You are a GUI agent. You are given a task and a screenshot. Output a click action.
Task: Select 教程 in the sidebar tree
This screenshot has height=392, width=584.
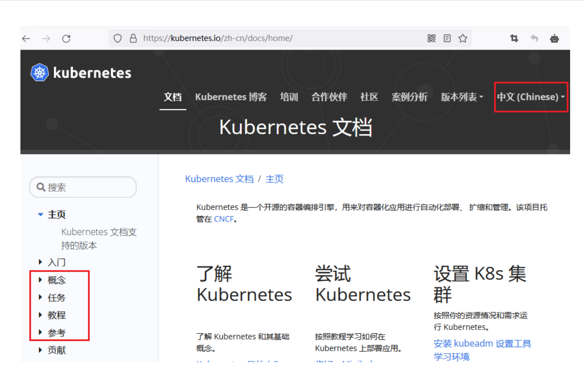(57, 315)
